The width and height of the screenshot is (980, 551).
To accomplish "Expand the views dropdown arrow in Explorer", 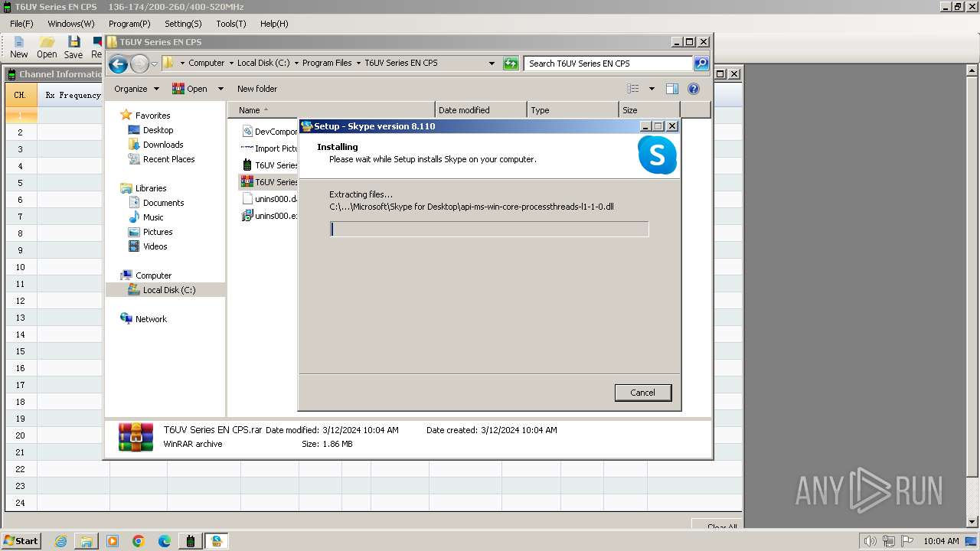I will pyautogui.click(x=652, y=89).
